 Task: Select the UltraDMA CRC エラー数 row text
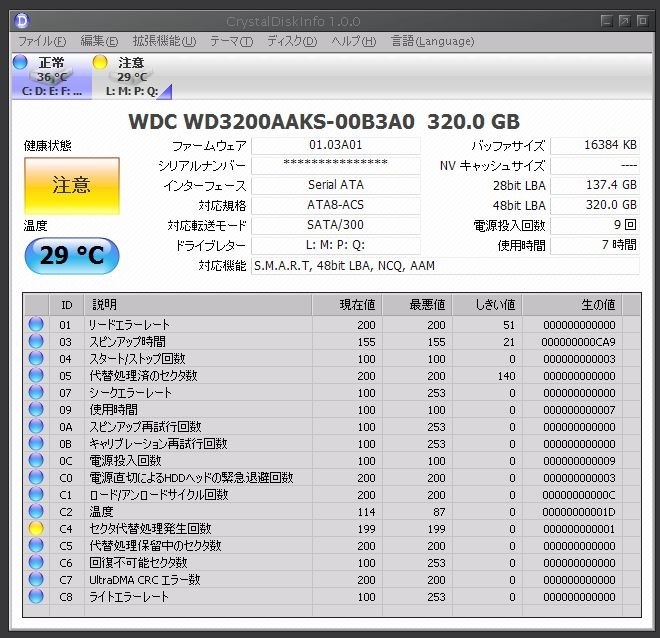144,580
